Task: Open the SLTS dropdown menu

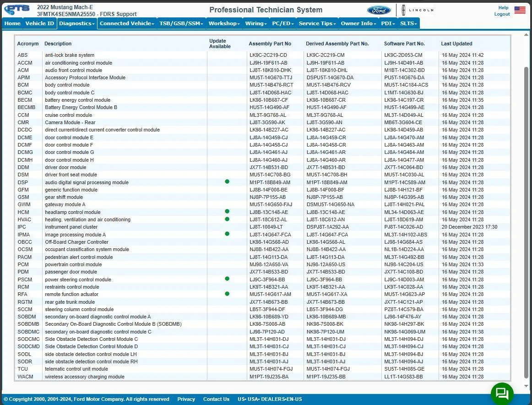Action: coord(408,23)
